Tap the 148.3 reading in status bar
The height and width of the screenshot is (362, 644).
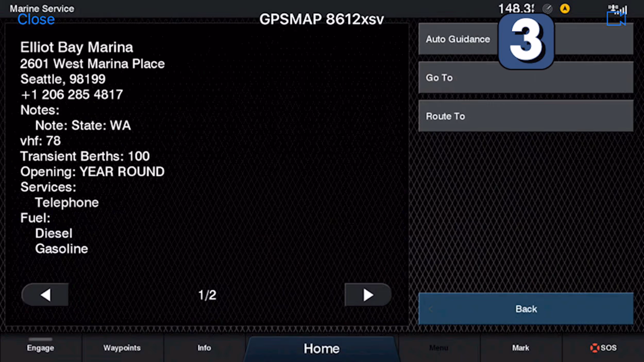[x=516, y=8]
